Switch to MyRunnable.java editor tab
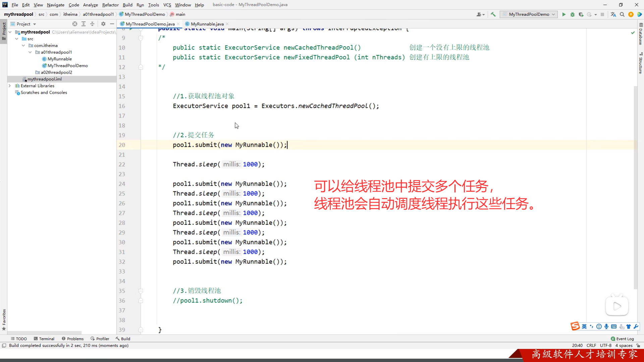Image resolution: width=644 pixels, height=362 pixels. (x=207, y=24)
